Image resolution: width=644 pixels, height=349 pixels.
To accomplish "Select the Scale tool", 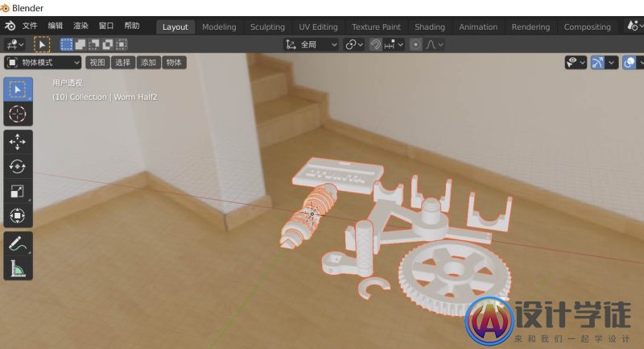I will tap(18, 191).
